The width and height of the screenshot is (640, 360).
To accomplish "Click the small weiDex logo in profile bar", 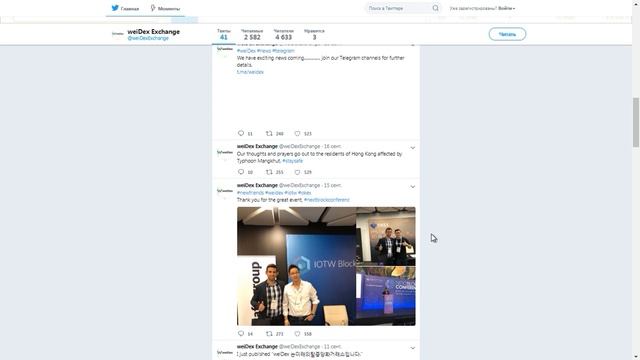I will (x=118, y=34).
